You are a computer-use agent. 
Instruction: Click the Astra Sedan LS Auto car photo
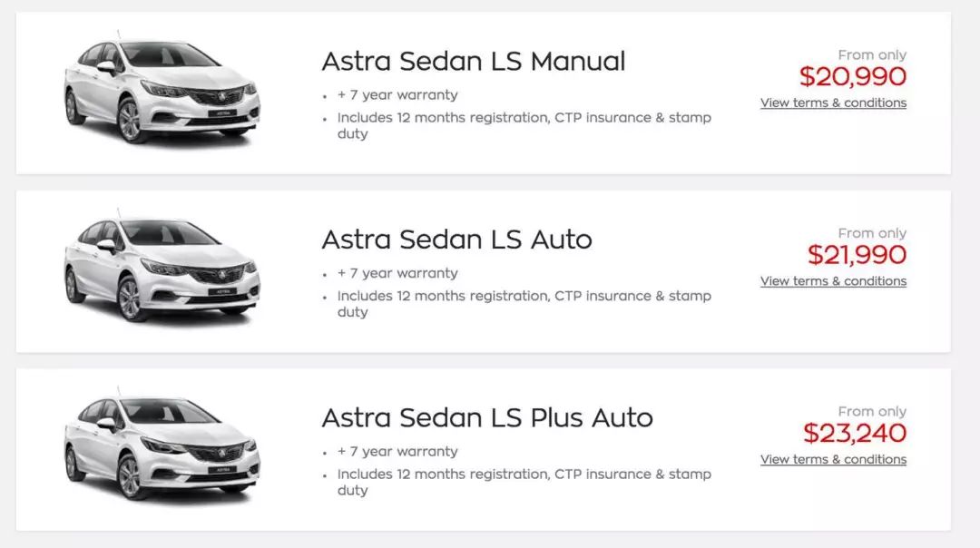coord(162,270)
